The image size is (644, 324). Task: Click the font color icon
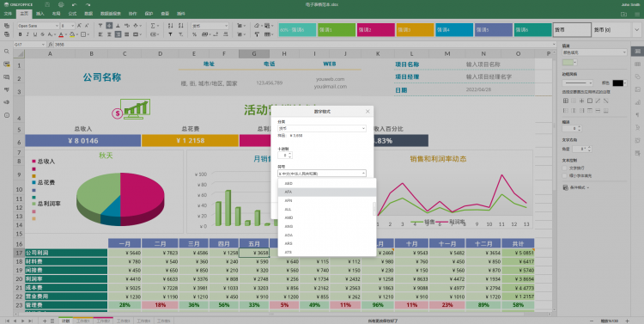point(61,34)
